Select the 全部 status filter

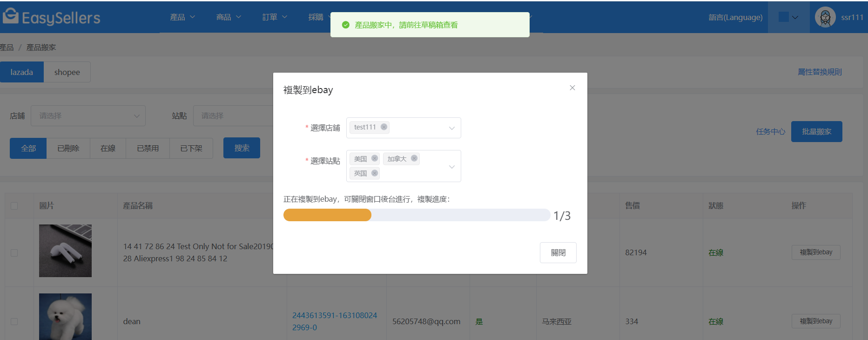(28, 148)
